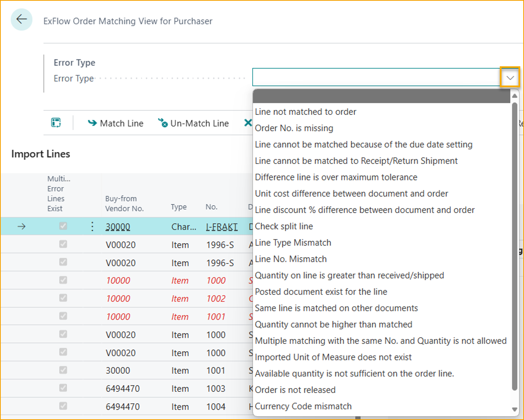Toggle checkbox on item 1004 row
Viewport: 524px width, 420px height.
click(x=63, y=406)
